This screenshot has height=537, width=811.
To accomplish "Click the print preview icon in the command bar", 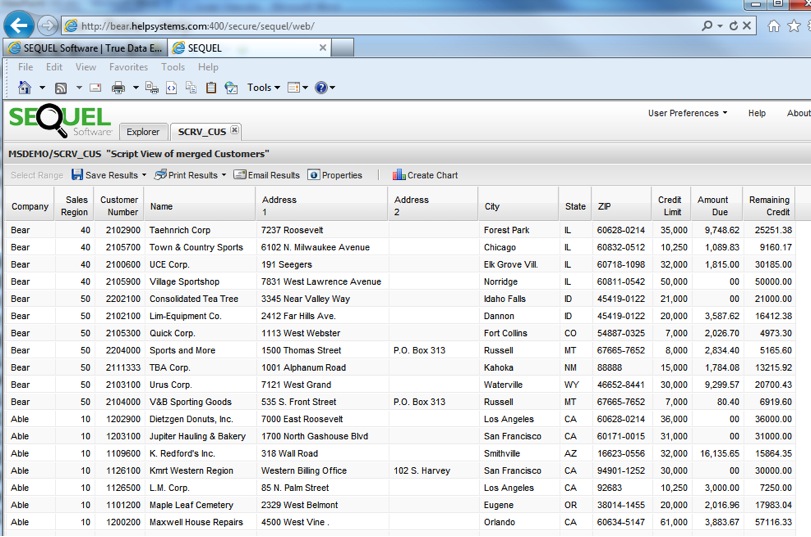I will click(x=152, y=87).
